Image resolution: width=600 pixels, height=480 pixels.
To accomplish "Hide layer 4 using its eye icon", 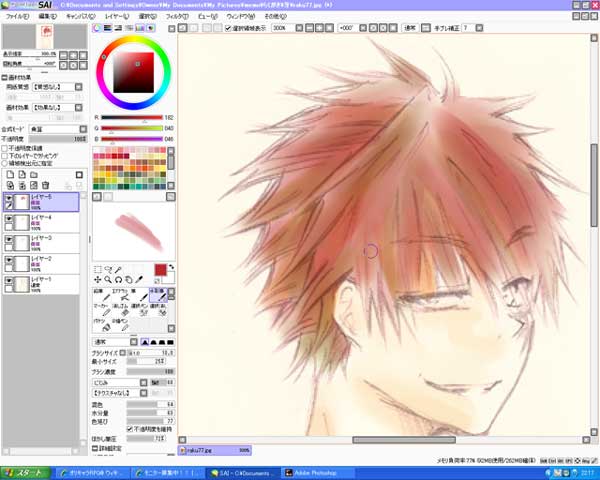I will [8, 219].
